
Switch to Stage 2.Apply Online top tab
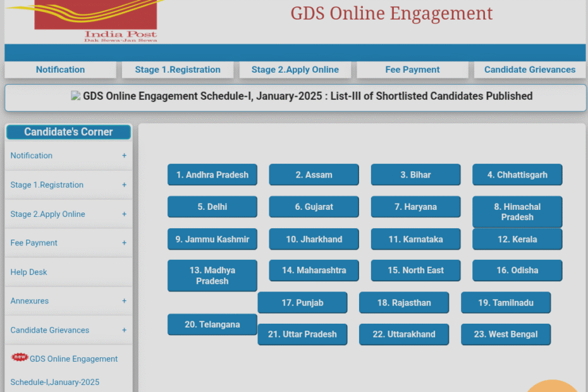[295, 70]
